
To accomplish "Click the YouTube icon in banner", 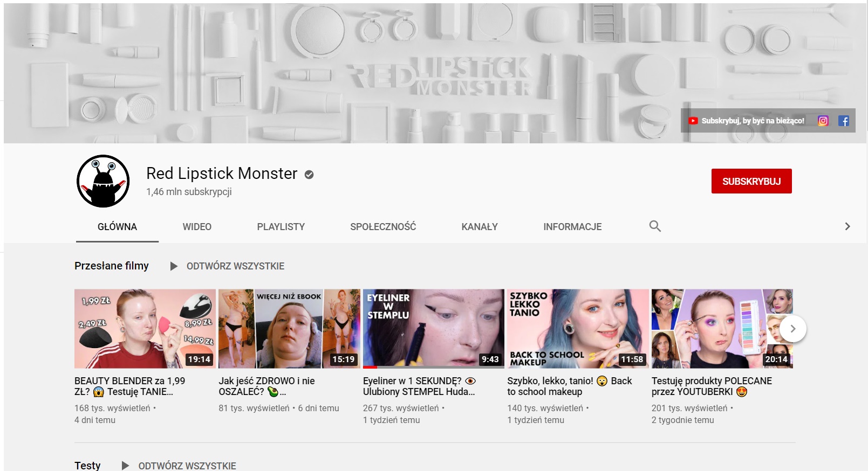I will point(693,121).
